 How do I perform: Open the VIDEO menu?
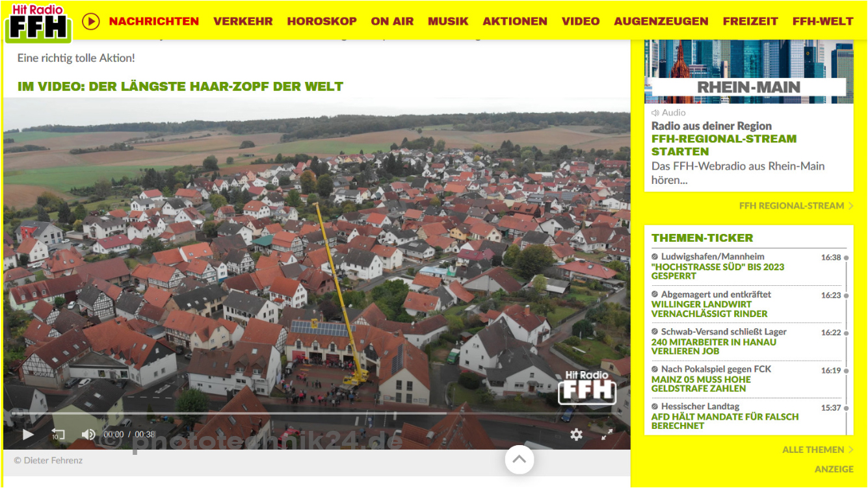(581, 21)
